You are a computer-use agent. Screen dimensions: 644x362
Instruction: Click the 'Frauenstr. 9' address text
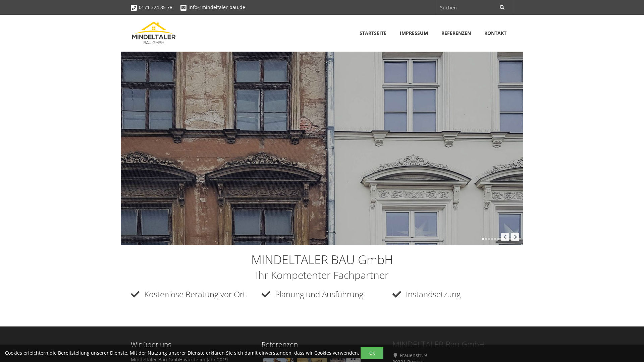pos(413,355)
